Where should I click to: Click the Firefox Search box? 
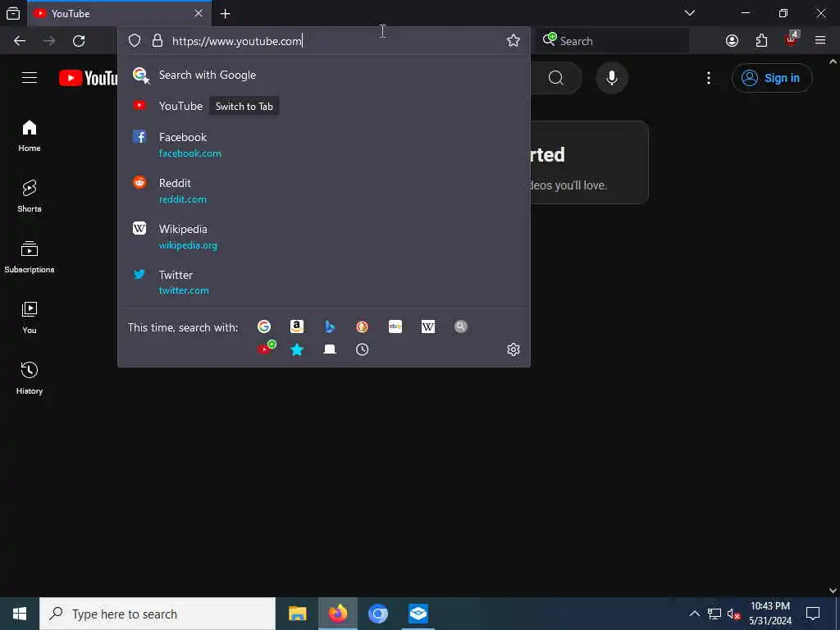[612, 41]
